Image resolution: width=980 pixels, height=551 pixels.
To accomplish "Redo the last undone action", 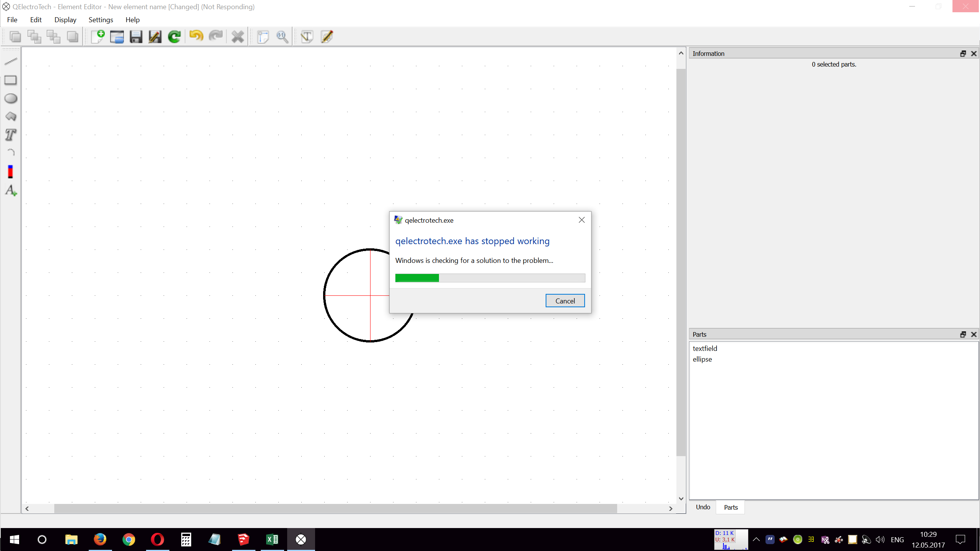I will [216, 36].
